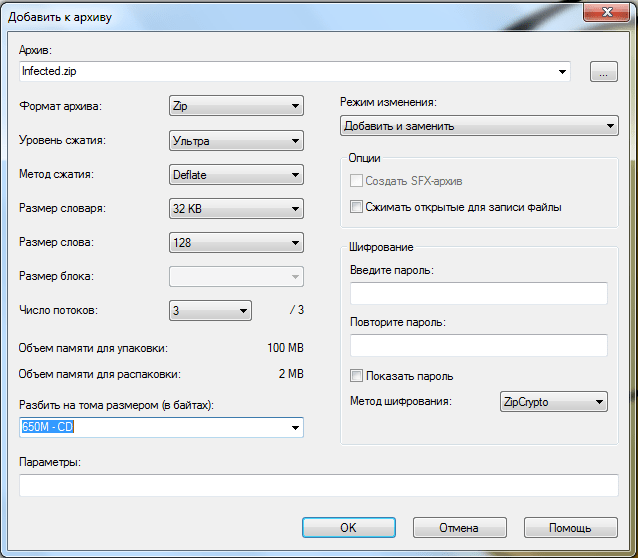Click the 2 MB unpacking memory value
This screenshot has height=558, width=638.
[291, 374]
